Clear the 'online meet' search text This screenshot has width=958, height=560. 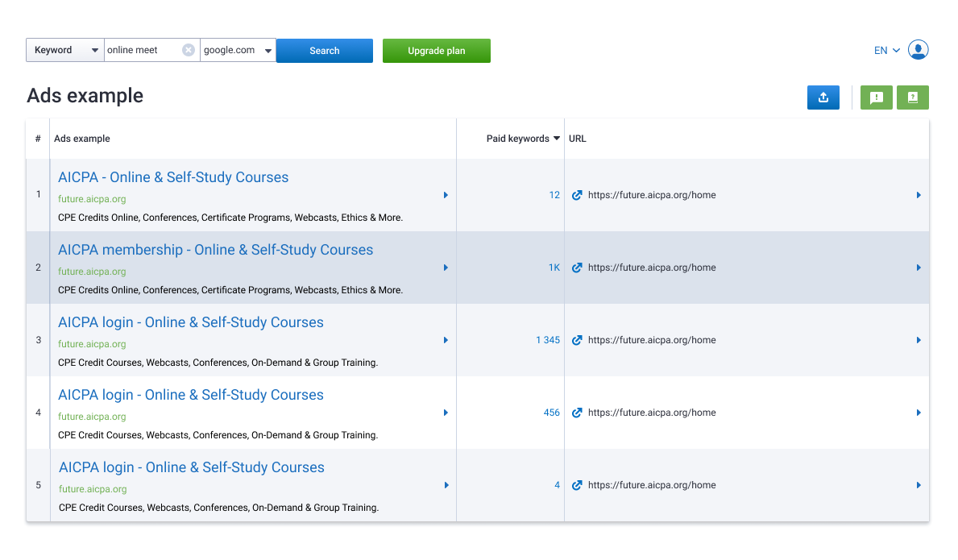[x=188, y=50]
